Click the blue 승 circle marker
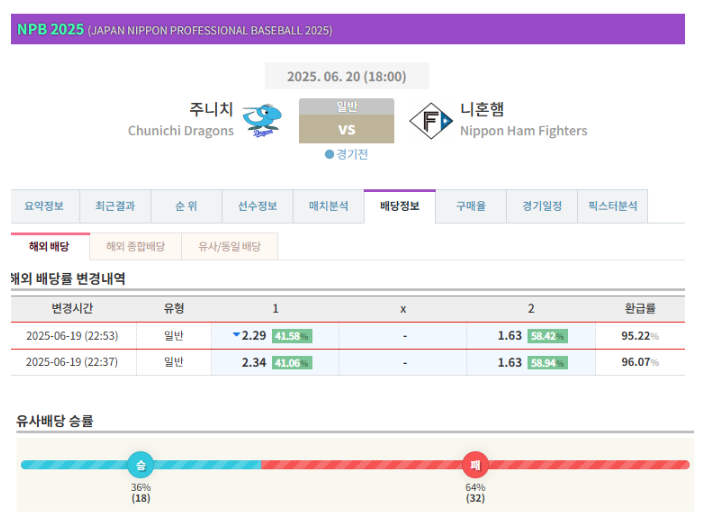711x531 pixels. [x=141, y=465]
